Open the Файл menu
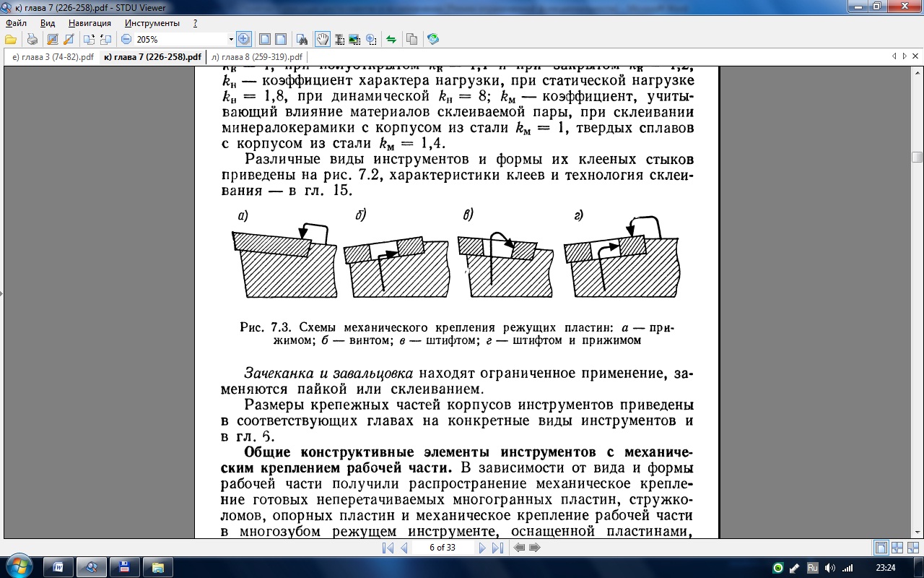 click(16, 23)
